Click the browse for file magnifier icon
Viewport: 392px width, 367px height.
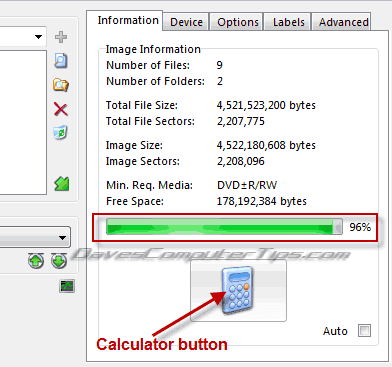coord(61,61)
